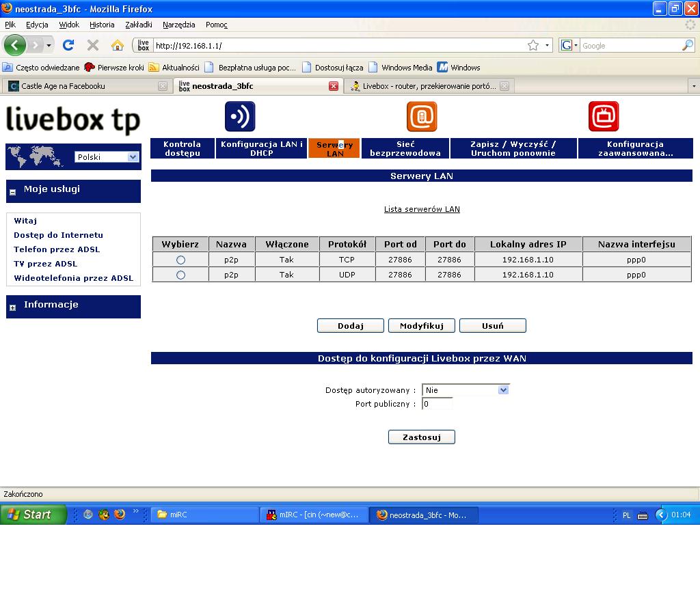Collapse the Moje usługi section
Image resolution: width=700 pixels, height=615 pixels.
point(12,192)
